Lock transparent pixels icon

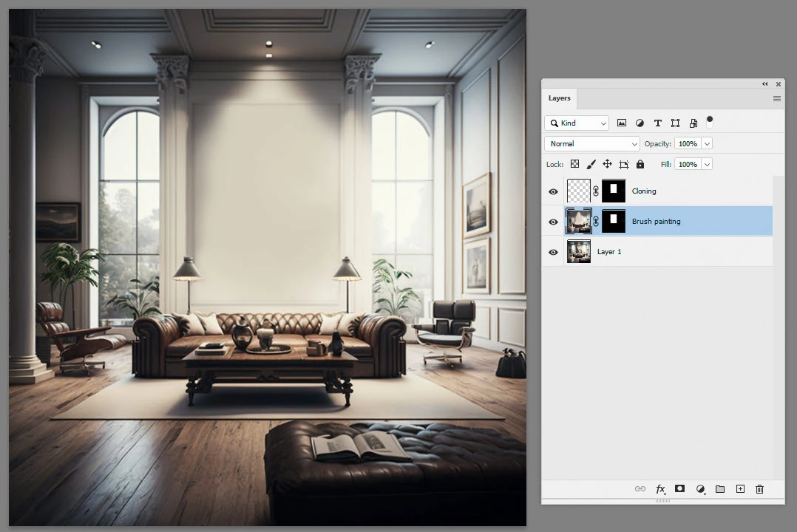(x=575, y=164)
